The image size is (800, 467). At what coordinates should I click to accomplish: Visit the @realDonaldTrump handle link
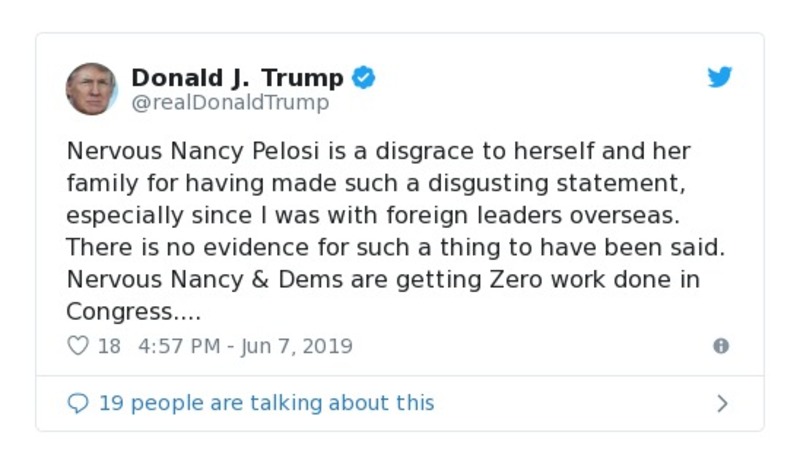point(230,102)
